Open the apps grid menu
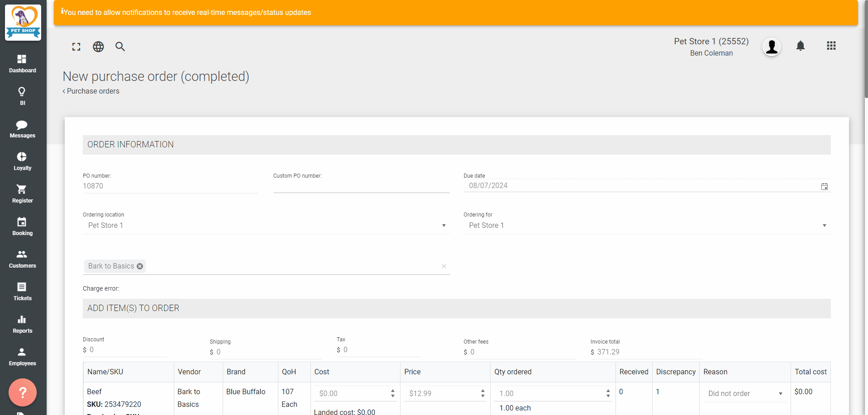868x415 pixels. 831,46
